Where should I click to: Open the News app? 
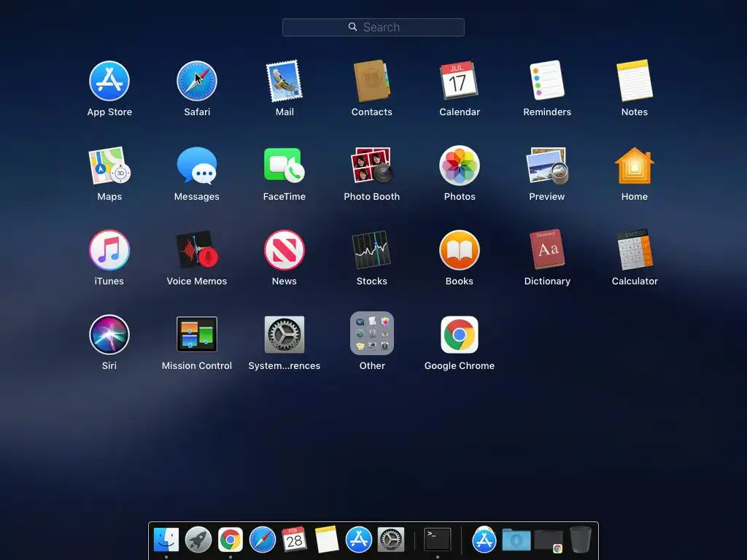pos(285,250)
